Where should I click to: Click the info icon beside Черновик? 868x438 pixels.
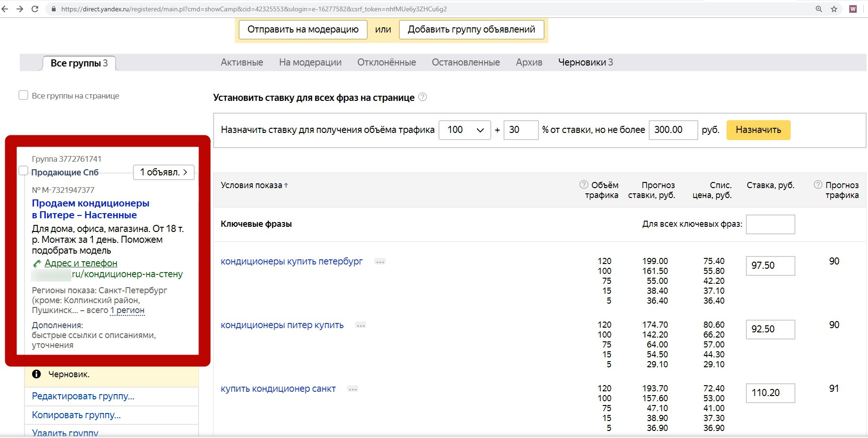tap(36, 374)
